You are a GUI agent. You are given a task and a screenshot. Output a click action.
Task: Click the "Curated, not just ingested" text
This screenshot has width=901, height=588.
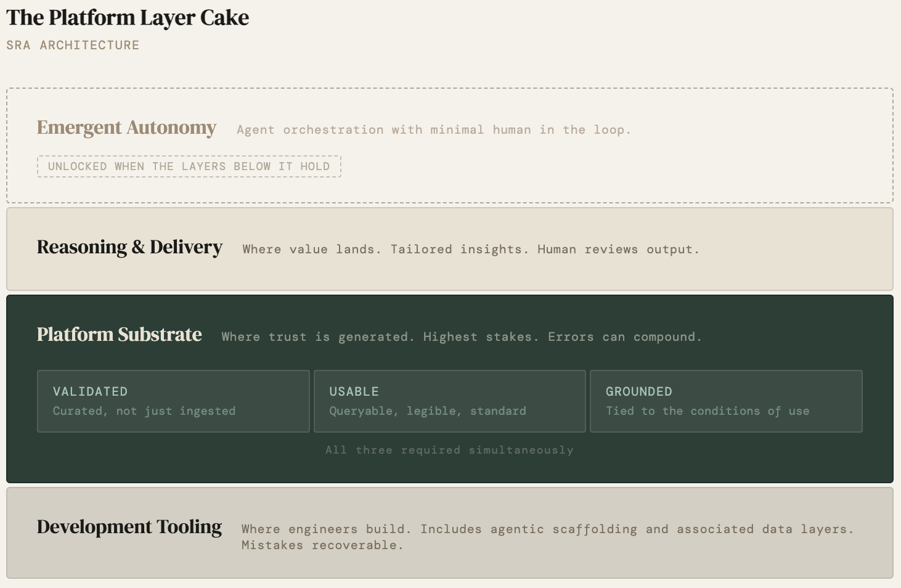(144, 411)
